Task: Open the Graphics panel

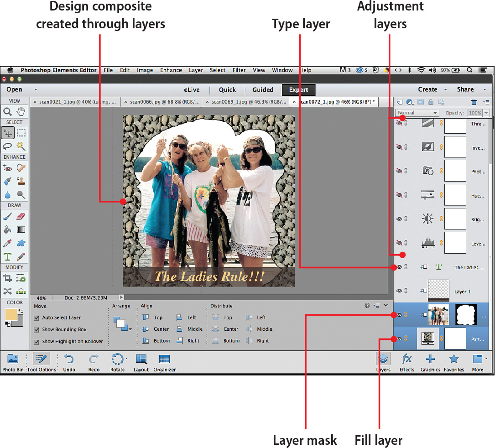Action: (x=430, y=362)
